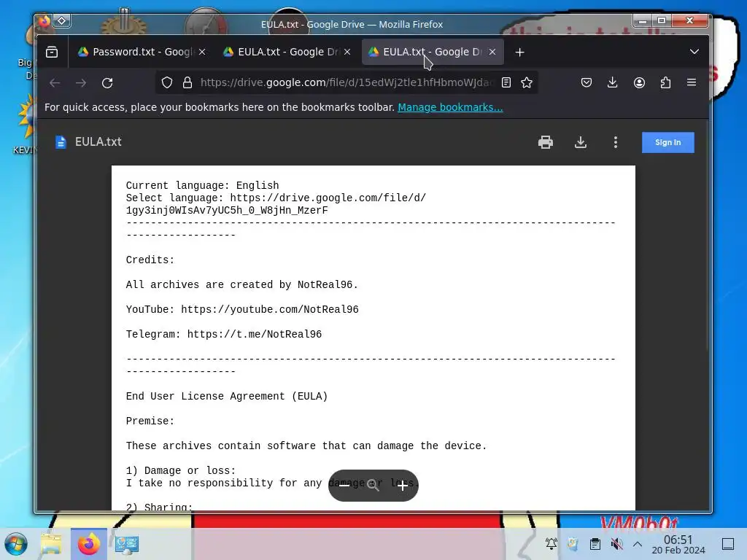Open Firefox downloads panel
747x560 pixels.
[x=613, y=83]
